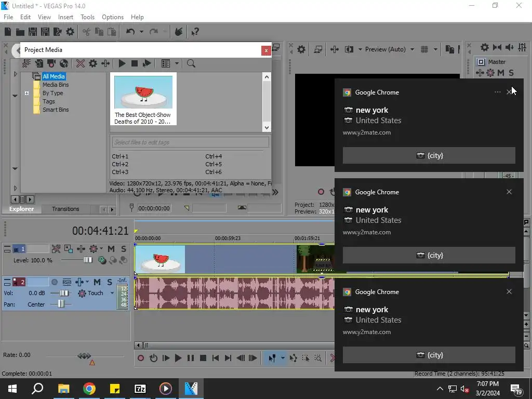The height and width of the screenshot is (399, 532).
Task: Stop media preview in Project Media
Action: (135, 63)
